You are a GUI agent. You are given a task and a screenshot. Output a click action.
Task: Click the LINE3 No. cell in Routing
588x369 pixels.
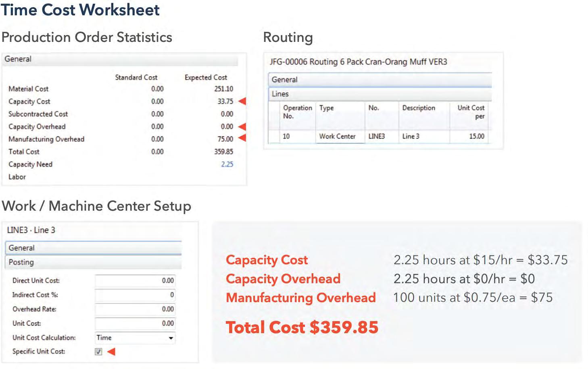point(382,136)
